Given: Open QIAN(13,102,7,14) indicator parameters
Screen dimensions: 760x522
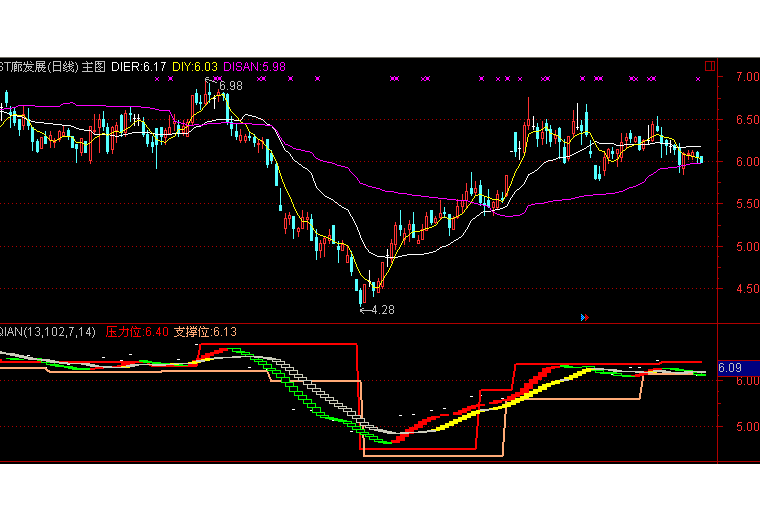Looking at the screenshot, I should 48,331.
